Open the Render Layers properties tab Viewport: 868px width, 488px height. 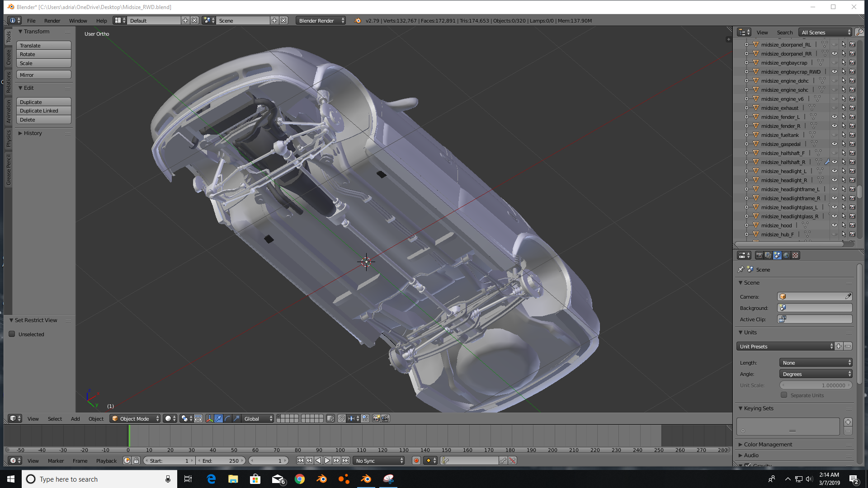768,255
